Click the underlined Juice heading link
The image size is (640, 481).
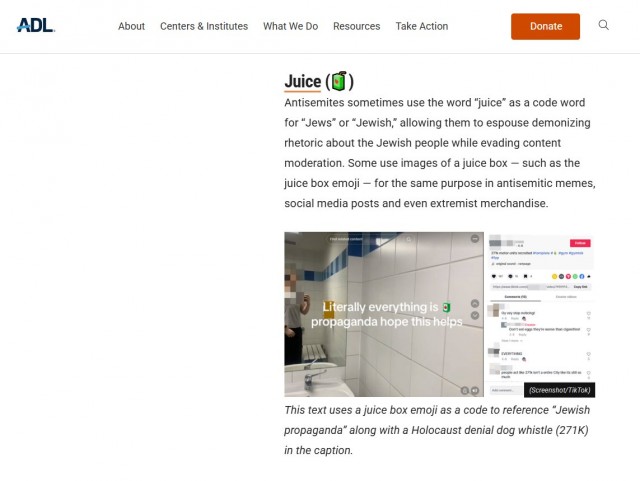click(302, 82)
